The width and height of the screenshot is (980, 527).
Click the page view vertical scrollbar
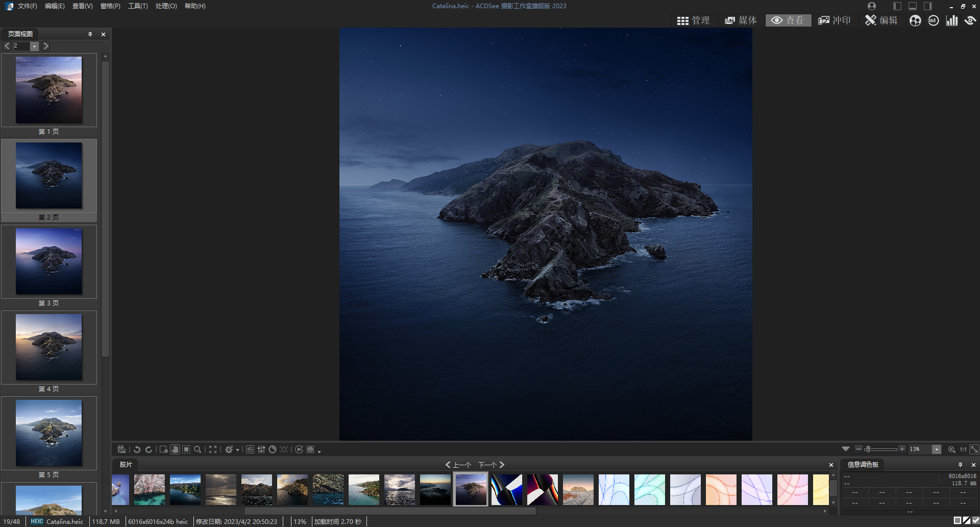click(x=105, y=209)
